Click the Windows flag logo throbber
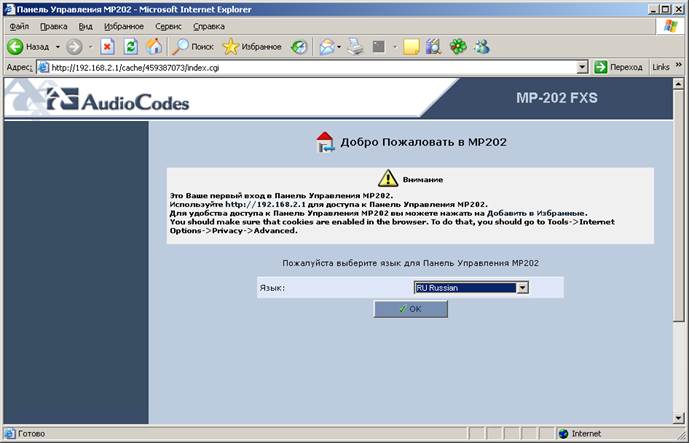The width and height of the screenshot is (689, 443). tap(671, 26)
